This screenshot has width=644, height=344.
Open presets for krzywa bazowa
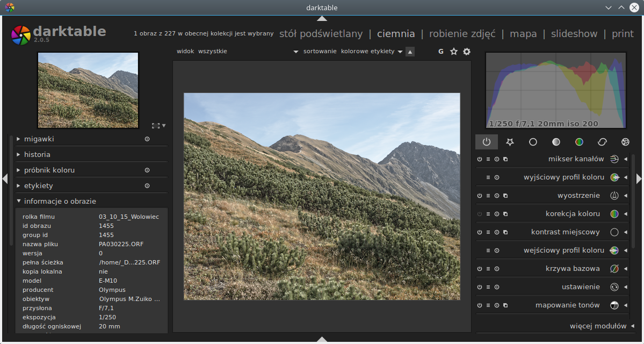pyautogui.click(x=488, y=269)
